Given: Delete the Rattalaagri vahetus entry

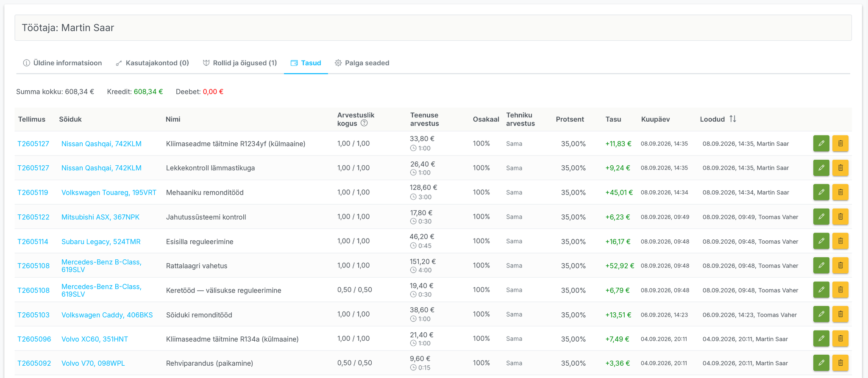Looking at the screenshot, I should (840, 265).
